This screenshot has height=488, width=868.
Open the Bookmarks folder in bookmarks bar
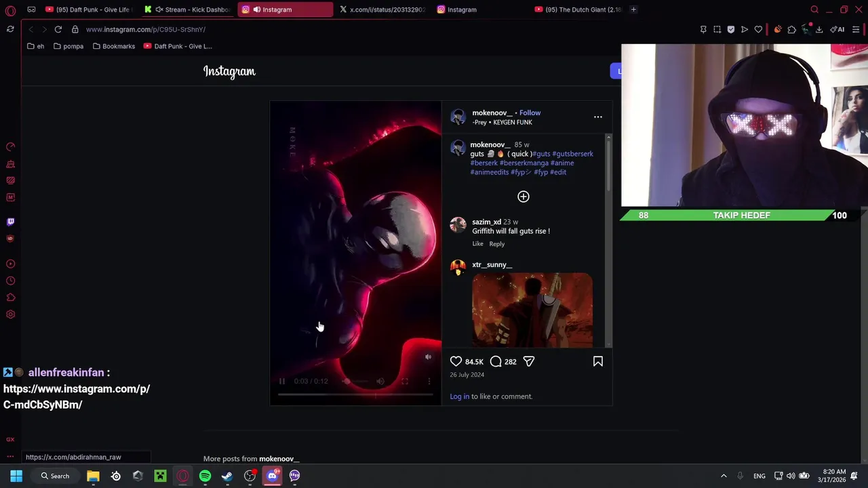click(x=113, y=46)
